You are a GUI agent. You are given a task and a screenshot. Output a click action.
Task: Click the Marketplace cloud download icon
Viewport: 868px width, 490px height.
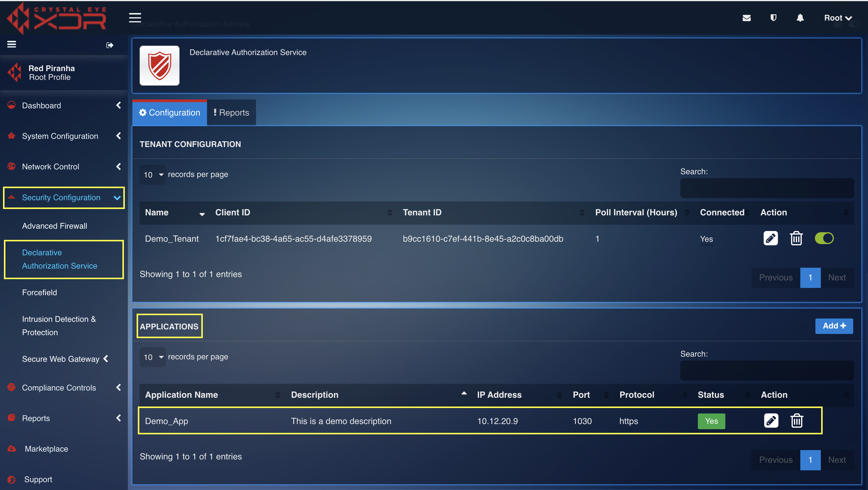(12, 449)
